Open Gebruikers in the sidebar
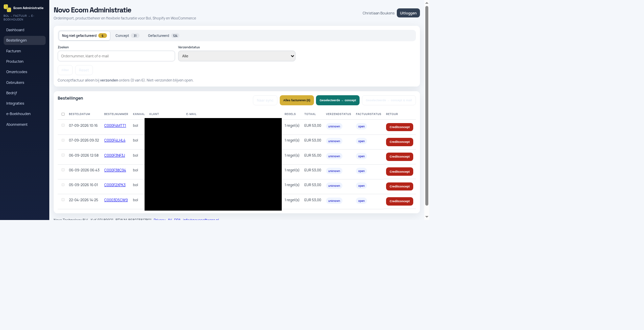 tap(24, 82)
